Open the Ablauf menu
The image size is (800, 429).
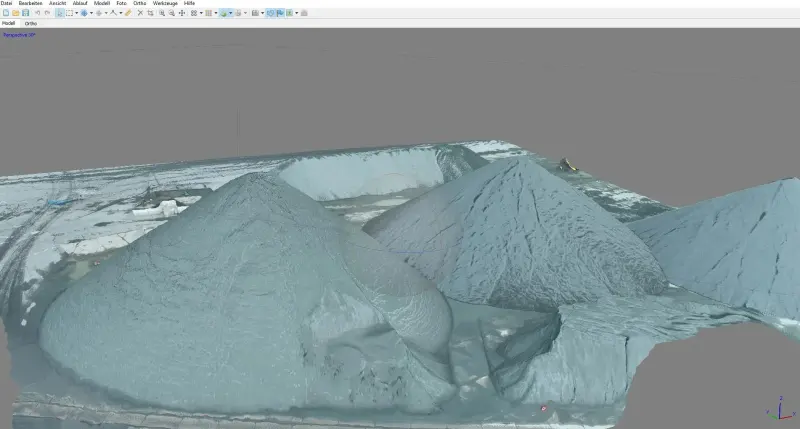(80, 3)
